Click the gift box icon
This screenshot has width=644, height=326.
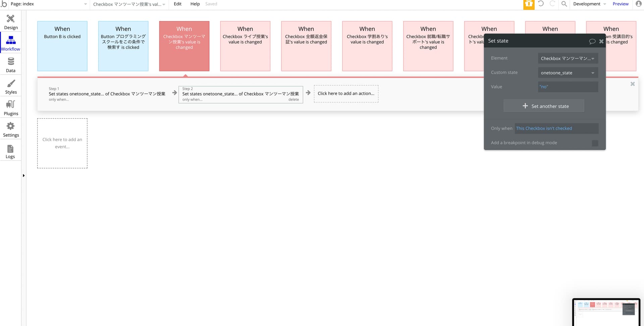click(x=529, y=4)
